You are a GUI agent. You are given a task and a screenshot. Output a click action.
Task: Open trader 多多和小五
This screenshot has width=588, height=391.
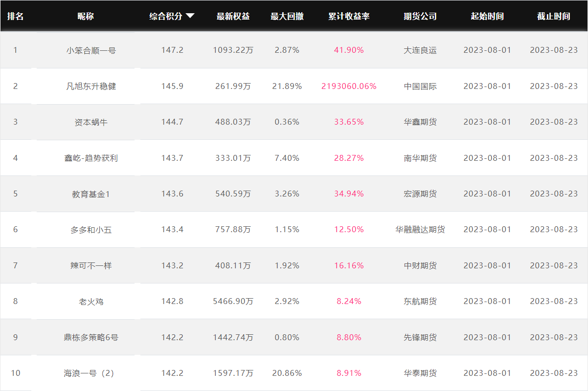(91, 229)
